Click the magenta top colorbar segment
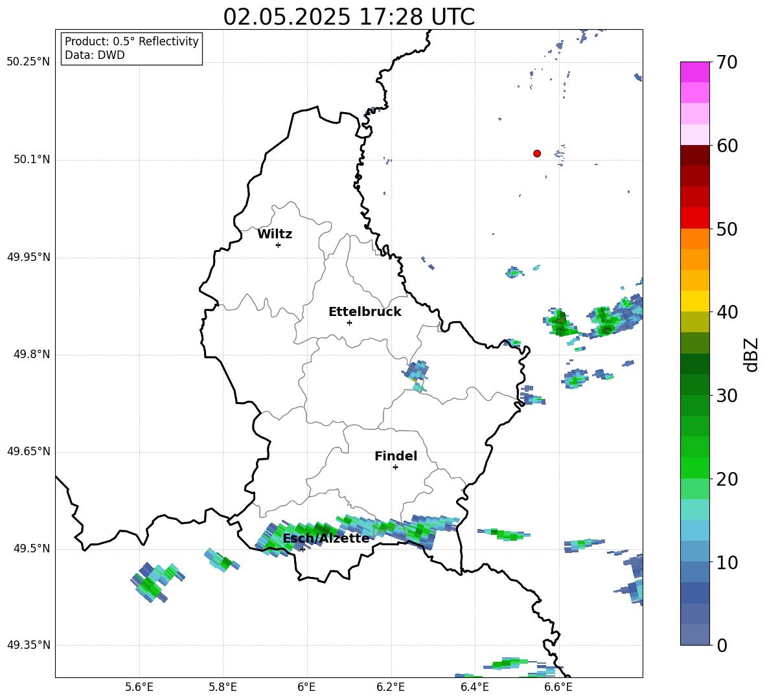Screen dimensions: 767x700 pyautogui.click(x=695, y=72)
